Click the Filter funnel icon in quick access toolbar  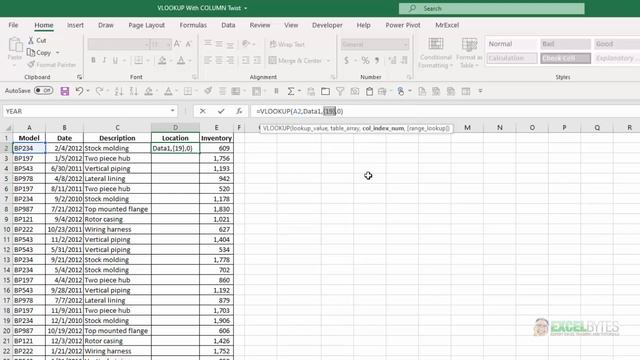pyautogui.click(x=340, y=91)
